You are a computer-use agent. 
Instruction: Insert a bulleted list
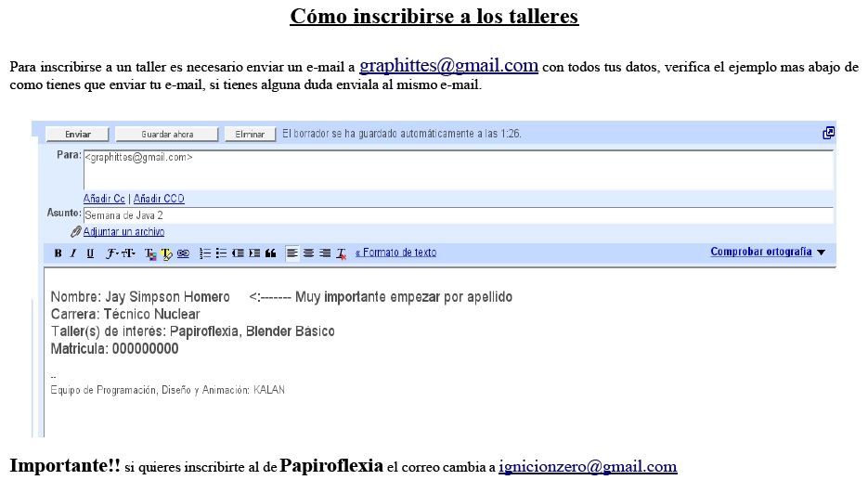point(222,253)
